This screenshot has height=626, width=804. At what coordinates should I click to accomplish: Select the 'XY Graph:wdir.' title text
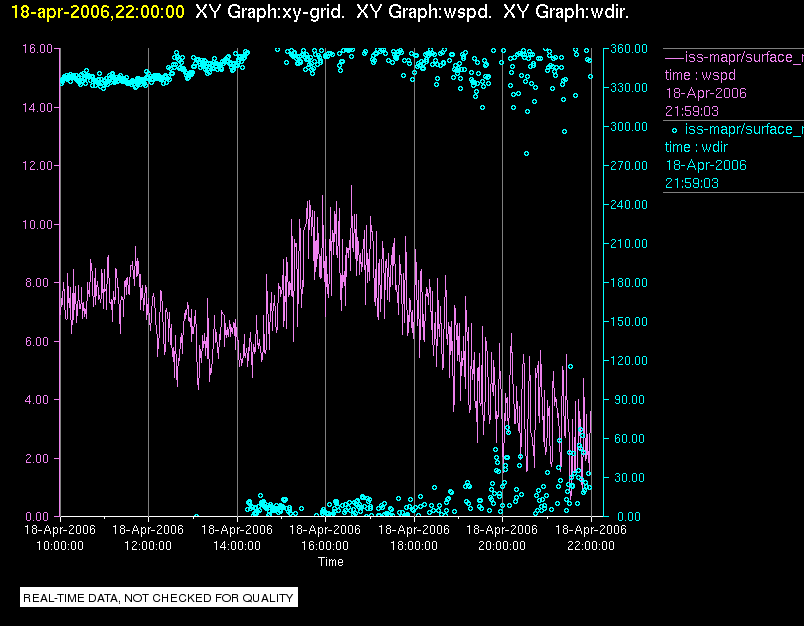pos(566,12)
